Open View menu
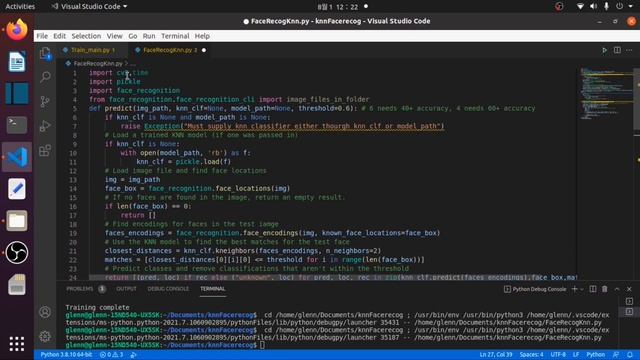Screen dimensions: 640x360 click(x=115, y=36)
